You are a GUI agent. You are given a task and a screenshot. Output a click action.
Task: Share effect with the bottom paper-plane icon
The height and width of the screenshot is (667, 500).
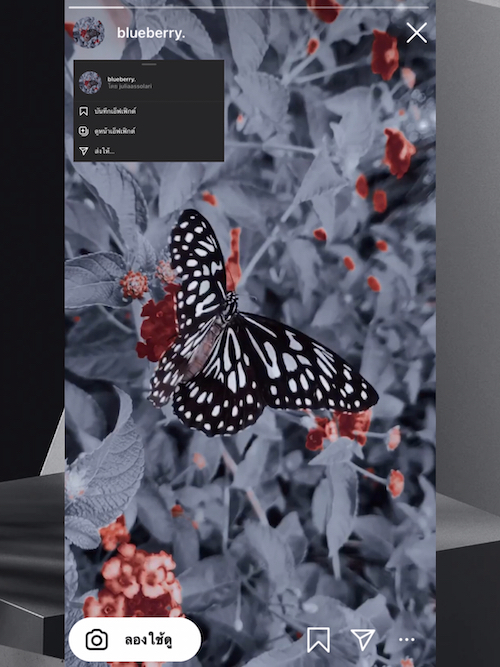(x=363, y=639)
